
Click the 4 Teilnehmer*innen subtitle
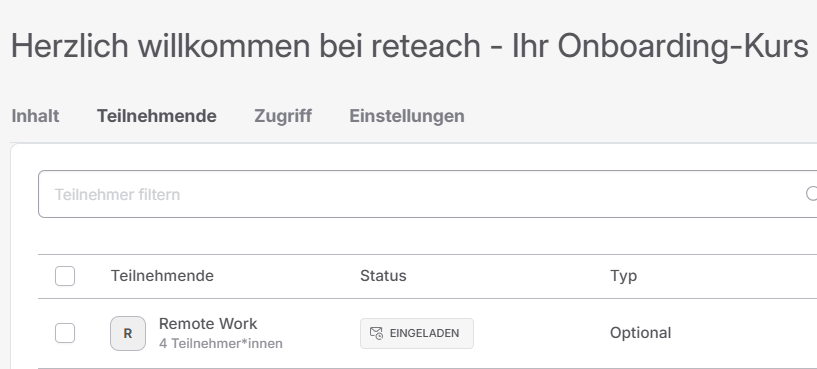click(x=221, y=343)
